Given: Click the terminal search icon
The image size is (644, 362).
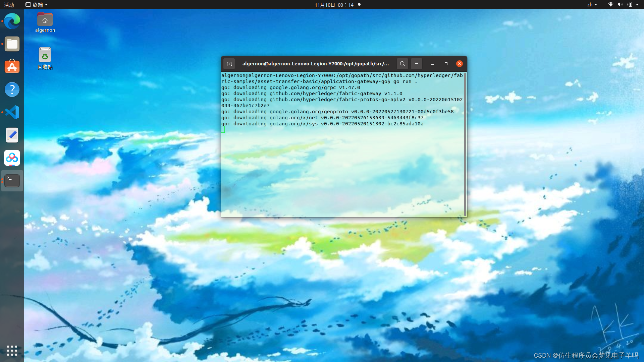Looking at the screenshot, I should 402,64.
